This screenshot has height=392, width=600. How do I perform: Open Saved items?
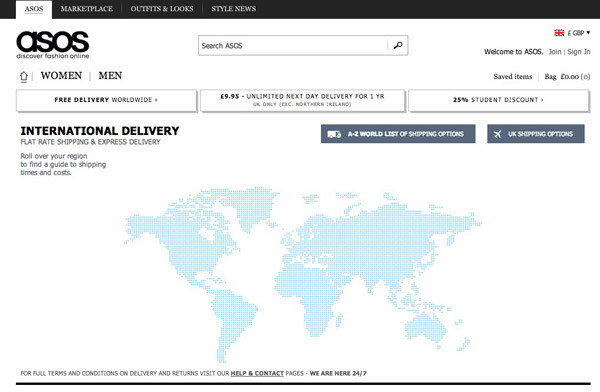tap(513, 77)
